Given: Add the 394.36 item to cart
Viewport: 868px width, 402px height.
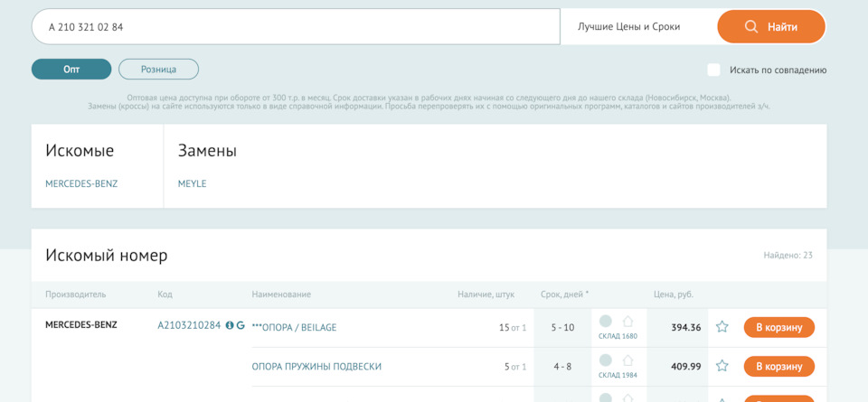Looking at the screenshot, I should point(778,327).
